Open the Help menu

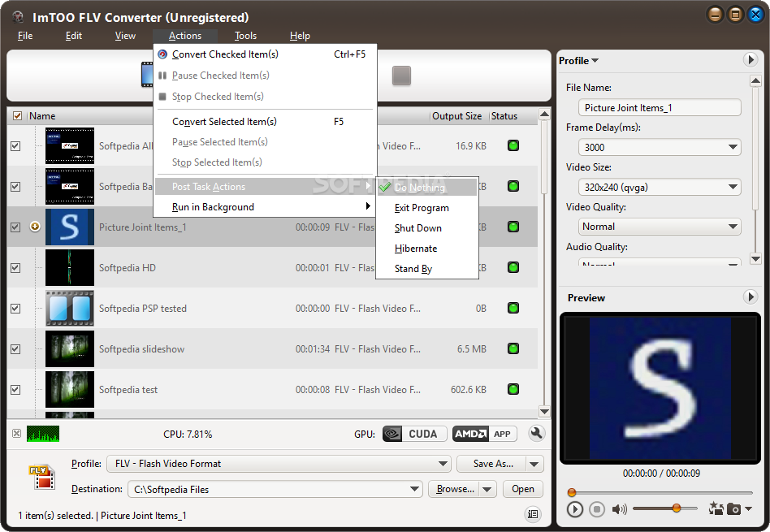(x=300, y=36)
